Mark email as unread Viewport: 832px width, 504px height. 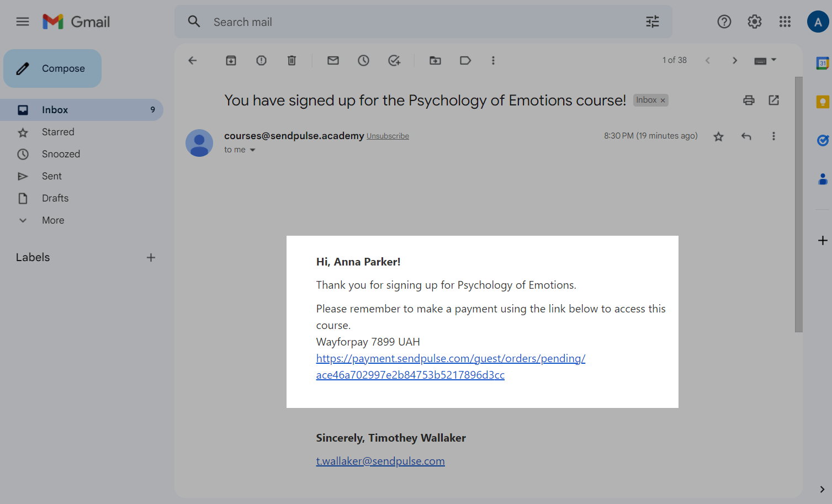(x=333, y=60)
